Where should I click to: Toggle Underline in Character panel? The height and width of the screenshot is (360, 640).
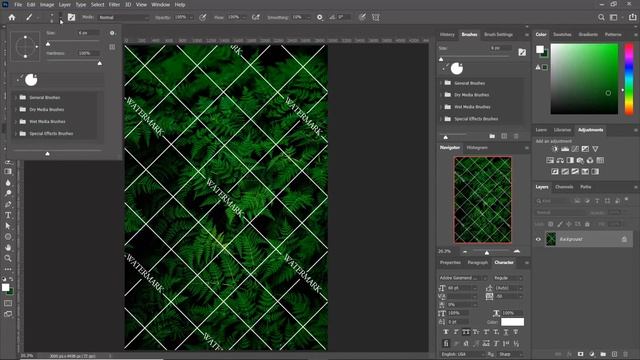tap(506, 332)
